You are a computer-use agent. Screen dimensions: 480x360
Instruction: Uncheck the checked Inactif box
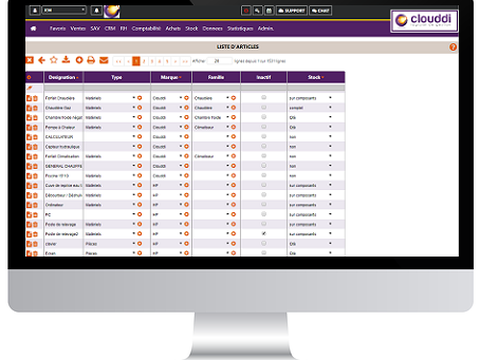[x=264, y=233]
